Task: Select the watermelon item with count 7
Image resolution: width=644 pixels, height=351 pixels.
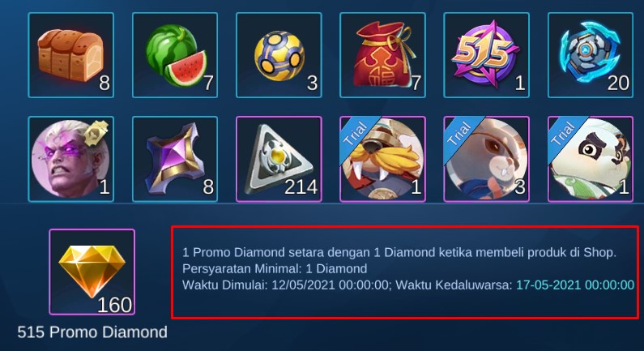Action: (175, 55)
